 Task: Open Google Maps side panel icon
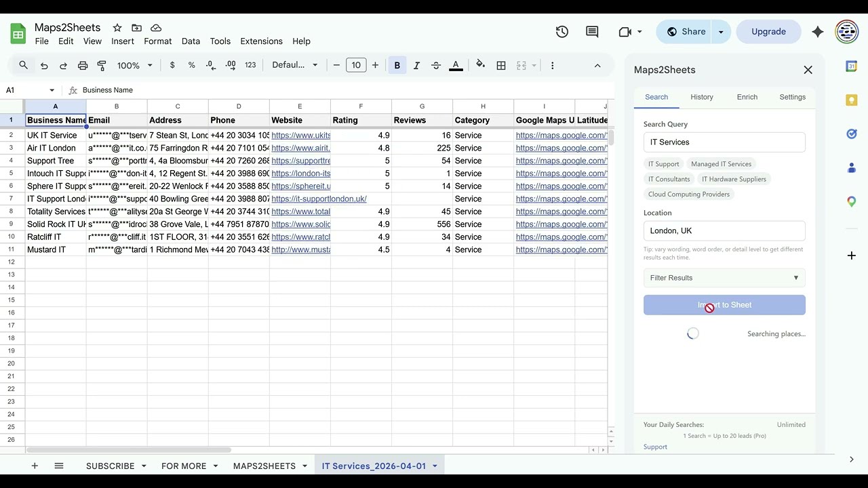click(852, 201)
